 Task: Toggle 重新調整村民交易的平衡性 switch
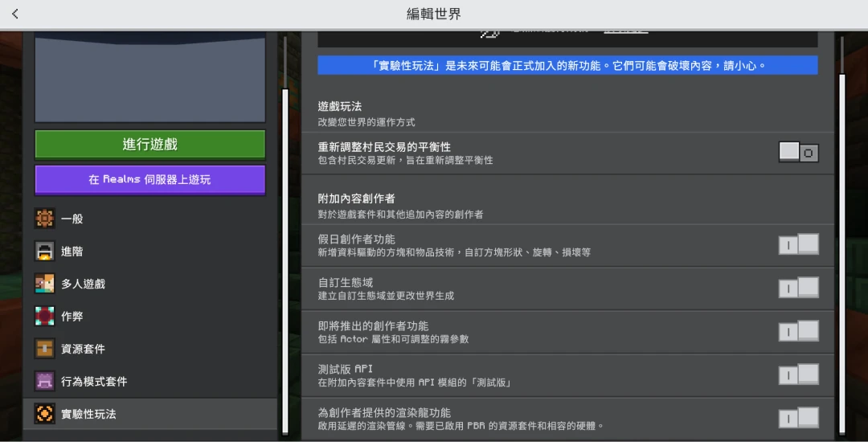point(798,153)
